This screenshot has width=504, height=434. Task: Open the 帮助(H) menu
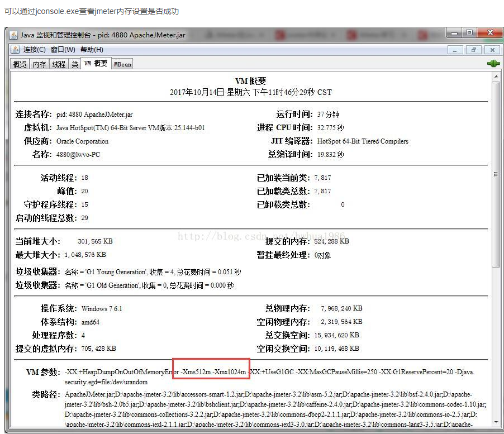(x=92, y=50)
